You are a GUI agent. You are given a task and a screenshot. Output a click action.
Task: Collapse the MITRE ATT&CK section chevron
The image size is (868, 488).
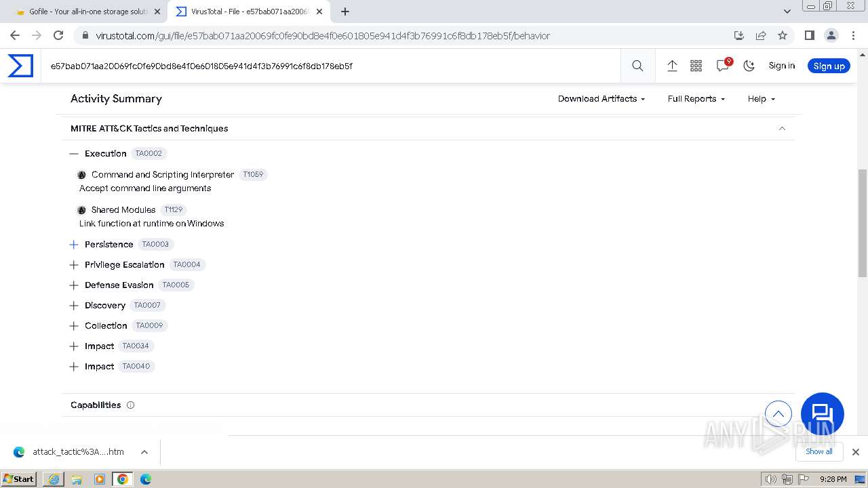click(782, 128)
